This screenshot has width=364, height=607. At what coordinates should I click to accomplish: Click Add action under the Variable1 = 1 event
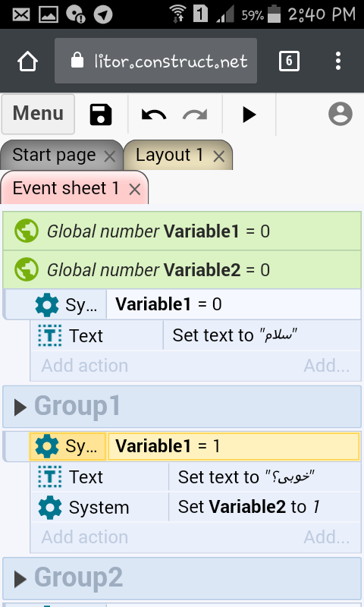point(85,537)
